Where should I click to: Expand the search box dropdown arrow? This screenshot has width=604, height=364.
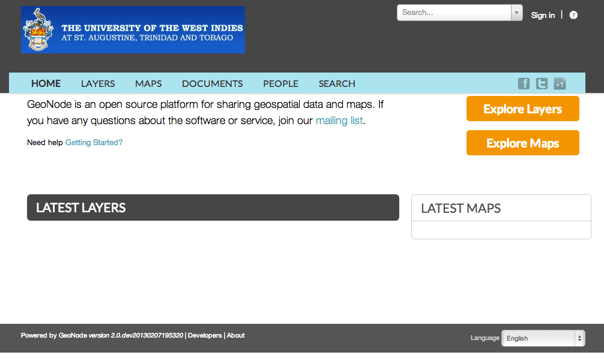516,13
